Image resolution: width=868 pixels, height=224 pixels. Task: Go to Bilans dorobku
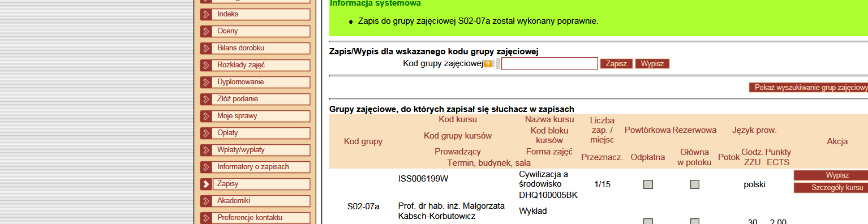click(x=261, y=48)
